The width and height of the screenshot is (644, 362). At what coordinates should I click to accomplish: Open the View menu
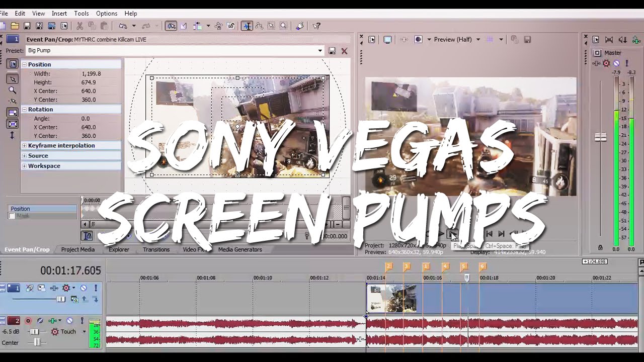click(x=38, y=14)
